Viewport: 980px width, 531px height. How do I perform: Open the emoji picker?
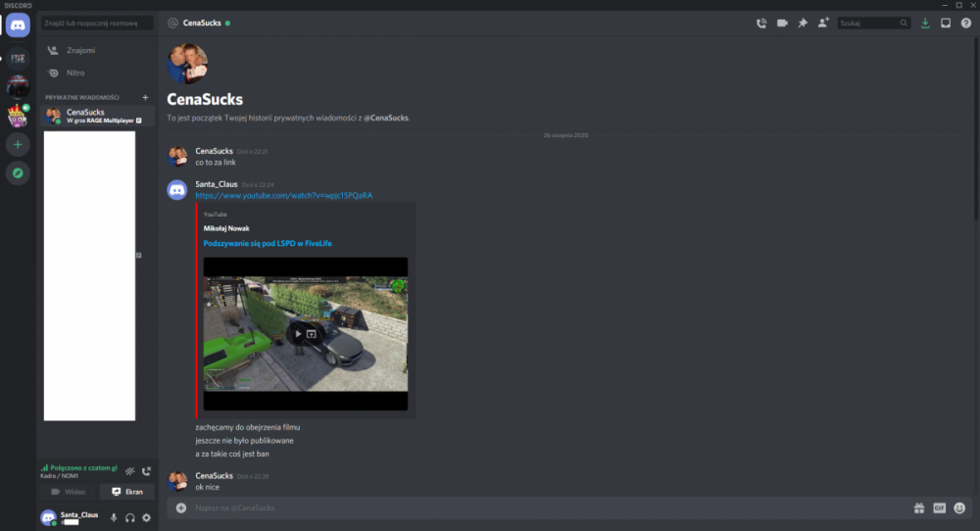click(959, 507)
